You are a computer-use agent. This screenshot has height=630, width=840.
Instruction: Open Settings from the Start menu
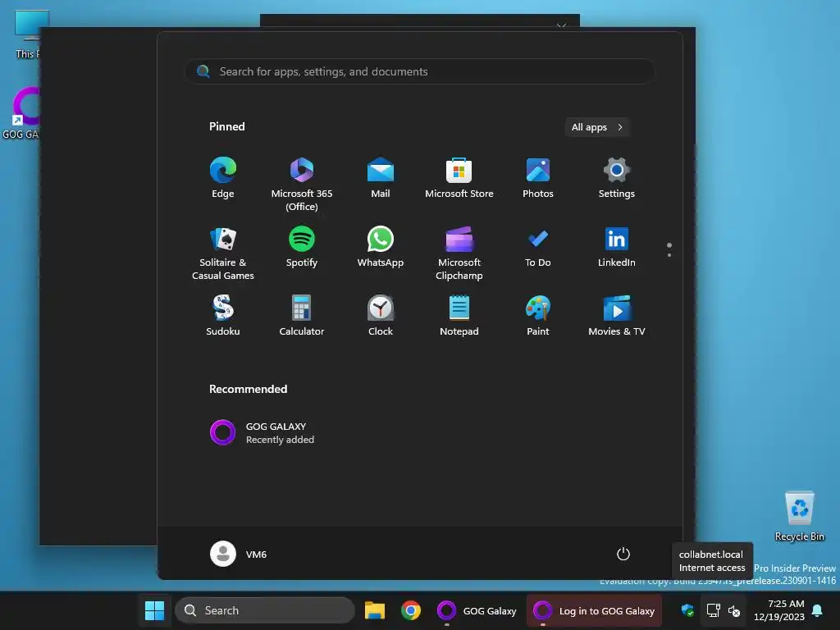pos(617,178)
